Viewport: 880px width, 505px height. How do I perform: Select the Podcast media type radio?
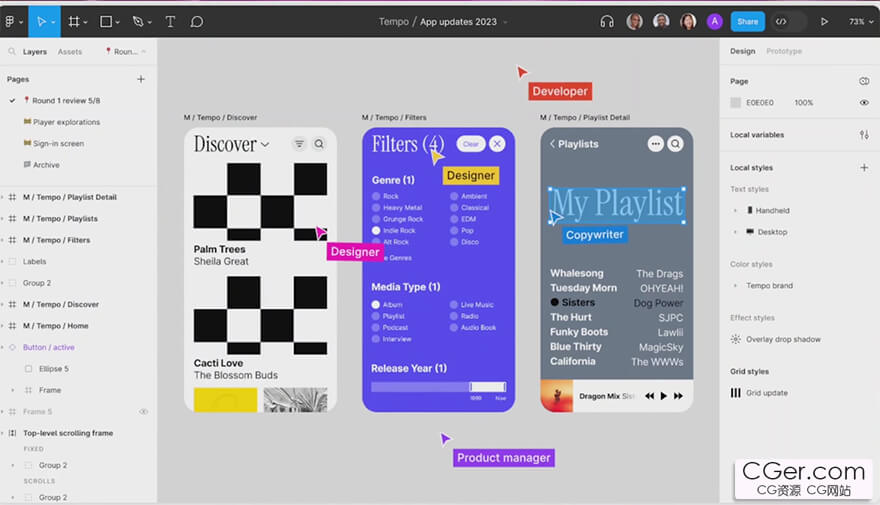(375, 328)
